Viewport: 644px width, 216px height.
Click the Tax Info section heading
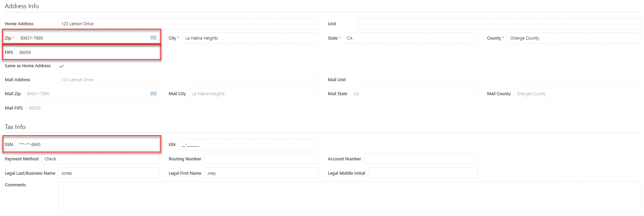[15, 127]
